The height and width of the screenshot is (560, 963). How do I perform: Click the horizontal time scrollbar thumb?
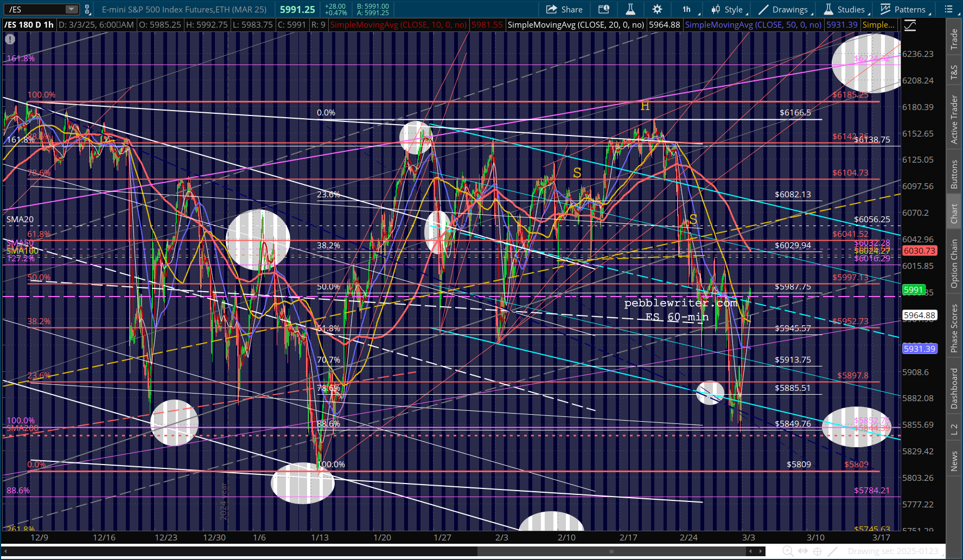click(x=611, y=551)
